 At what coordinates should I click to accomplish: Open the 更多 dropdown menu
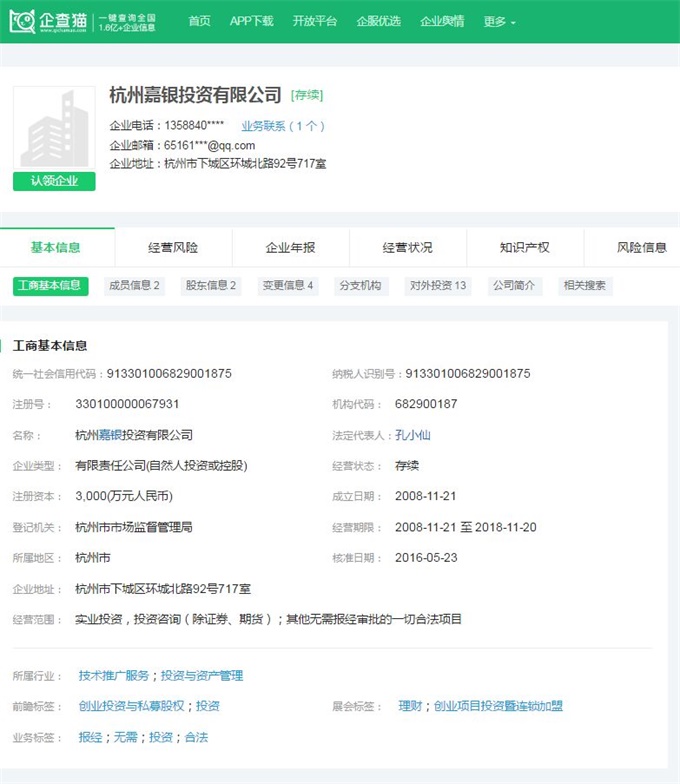tap(500, 21)
